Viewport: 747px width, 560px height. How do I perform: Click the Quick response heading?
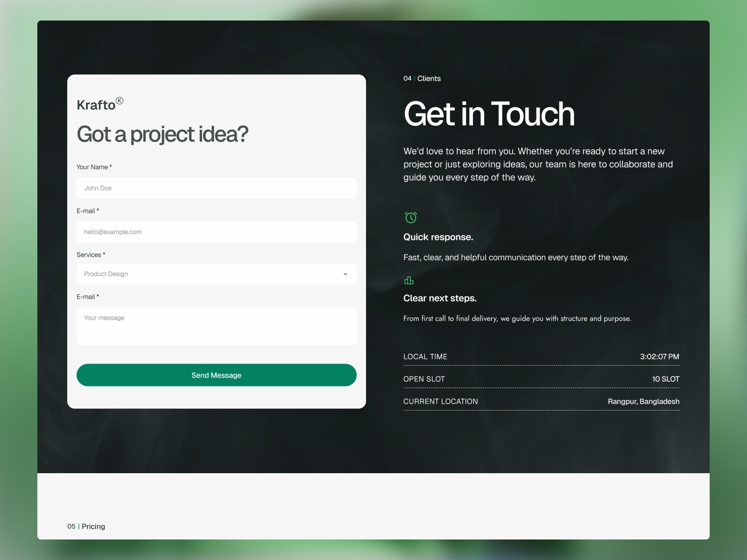(x=438, y=237)
